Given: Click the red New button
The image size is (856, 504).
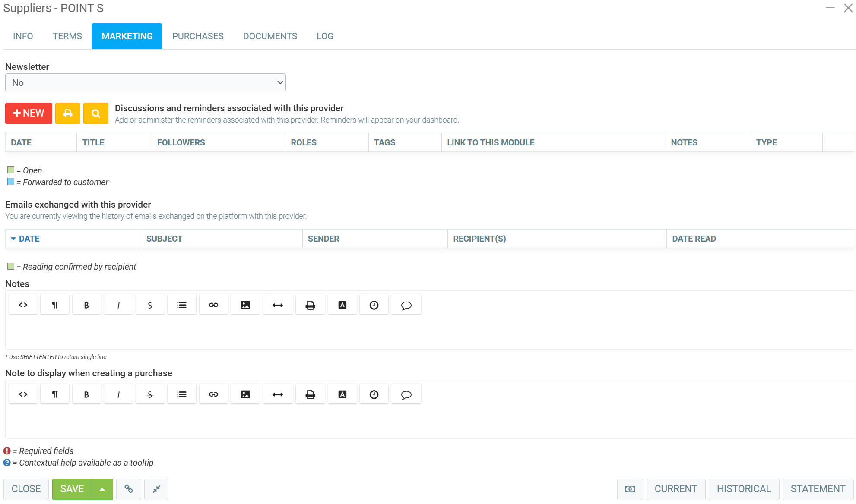Looking at the screenshot, I should click(x=29, y=113).
